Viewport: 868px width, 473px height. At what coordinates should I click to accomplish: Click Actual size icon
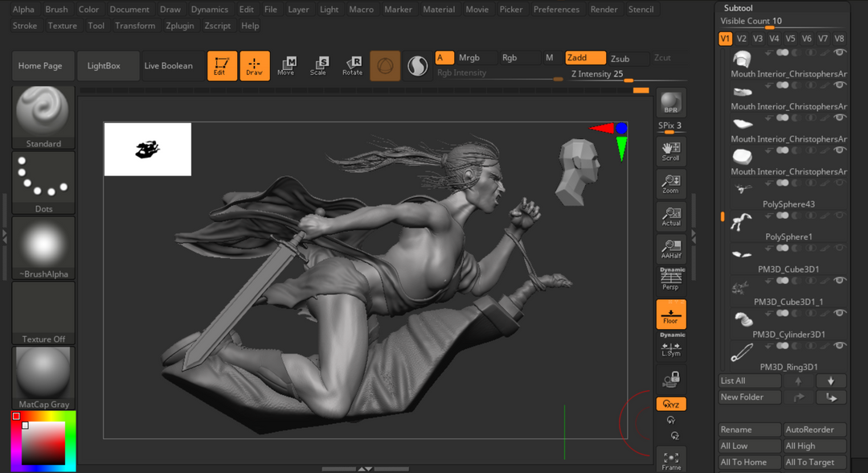pos(671,216)
